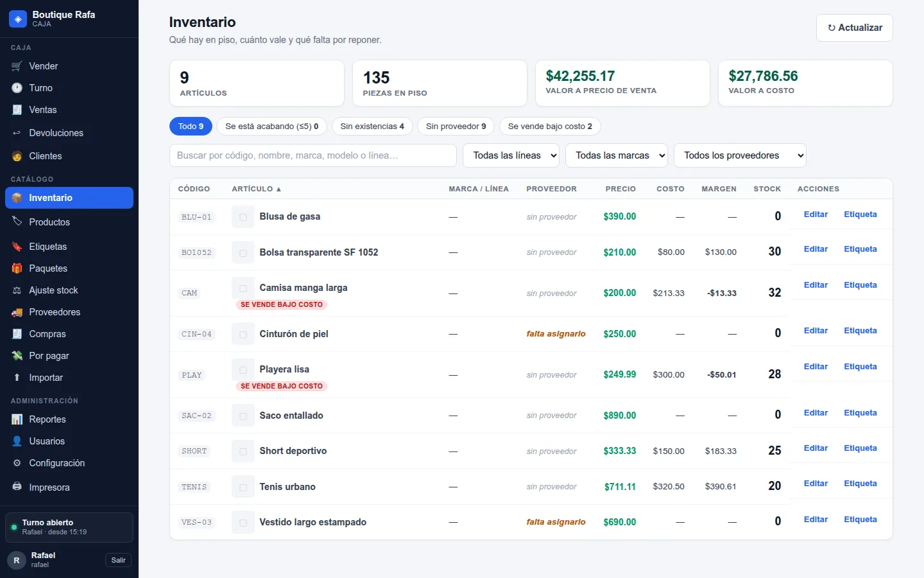Switch to the Sin proveedor 9 filter
This screenshot has width=924, height=578.
tap(456, 127)
